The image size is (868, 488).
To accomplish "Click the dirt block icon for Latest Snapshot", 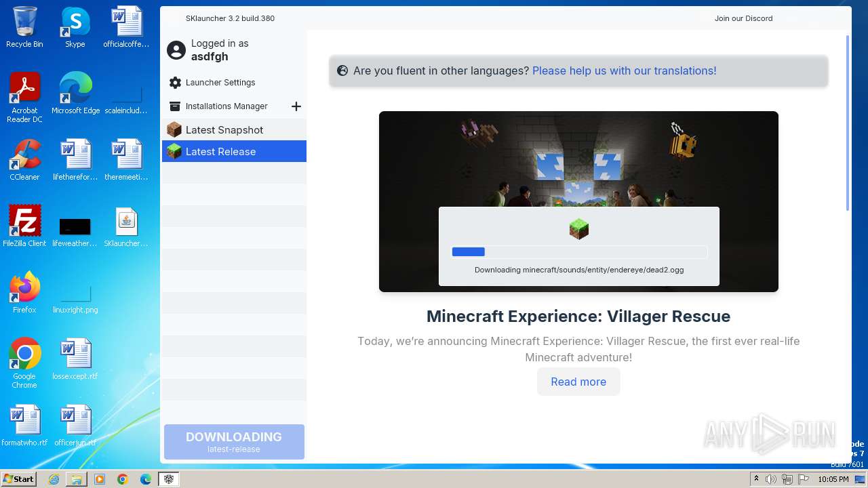I will point(174,129).
